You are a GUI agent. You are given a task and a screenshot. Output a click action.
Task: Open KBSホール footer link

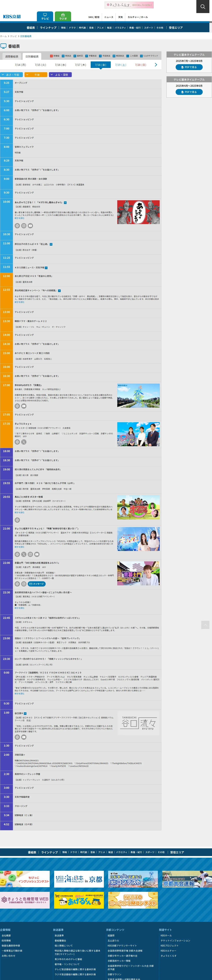[x=166, y=935]
